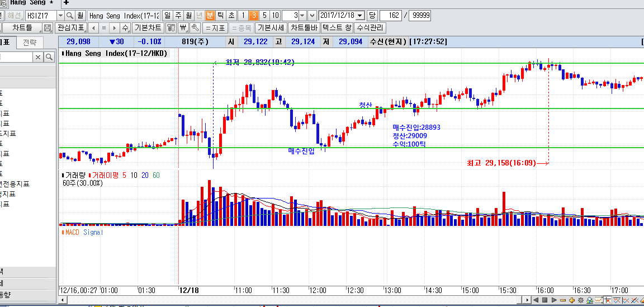Image resolution: width=644 pixels, height=307 pixels.
Task: Open the 텍스트 창 text window button
Action: click(337, 28)
